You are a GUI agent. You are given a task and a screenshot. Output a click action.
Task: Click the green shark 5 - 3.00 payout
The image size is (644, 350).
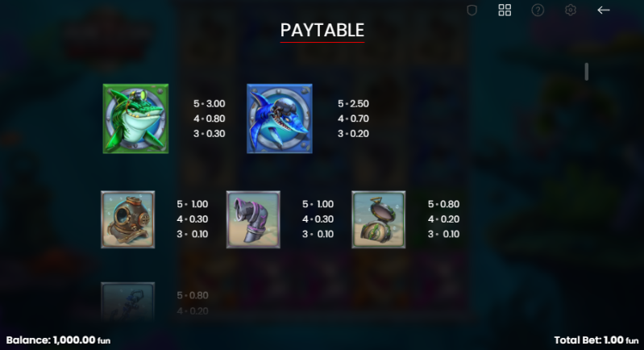coord(210,103)
